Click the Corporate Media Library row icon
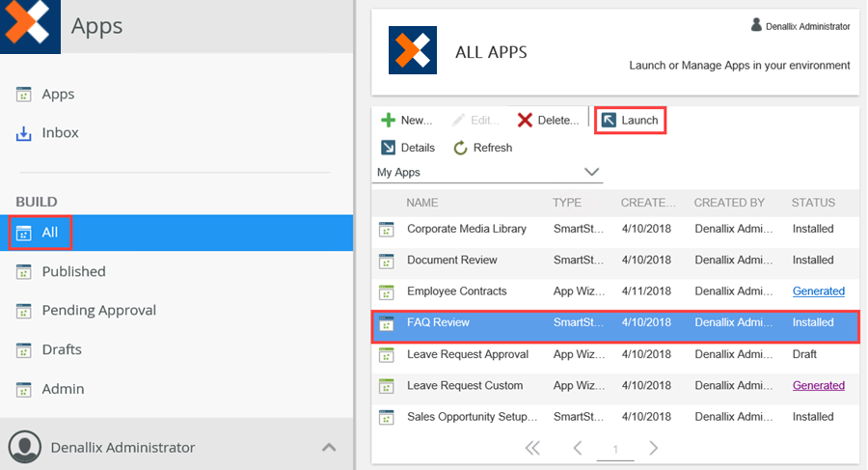The image size is (868, 470). [x=387, y=230]
